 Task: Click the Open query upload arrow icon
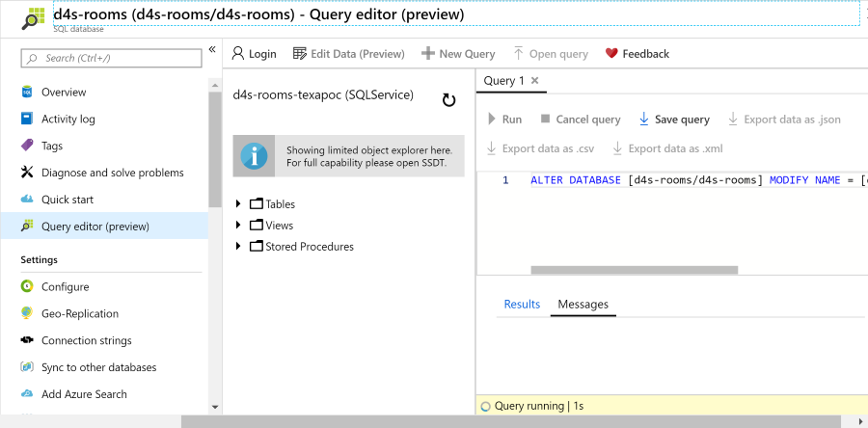click(518, 53)
